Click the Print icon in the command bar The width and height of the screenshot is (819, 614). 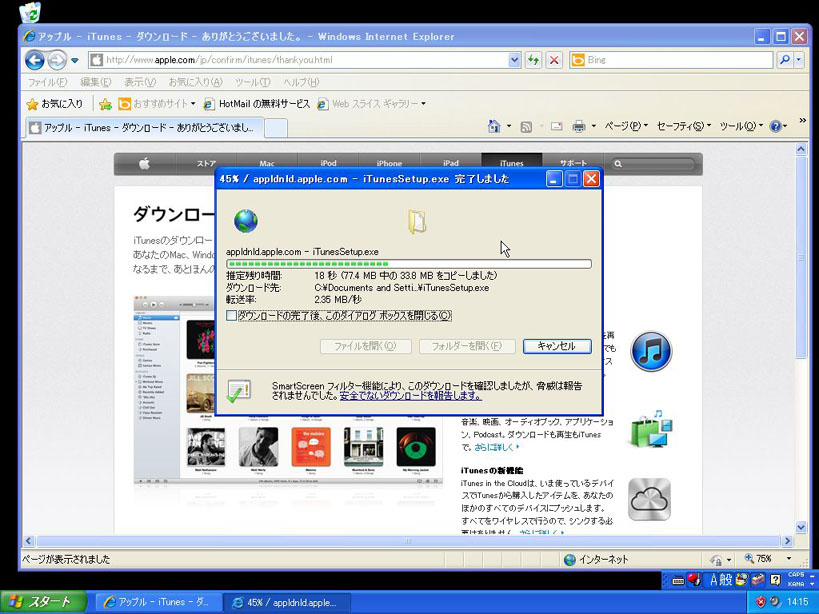579,126
